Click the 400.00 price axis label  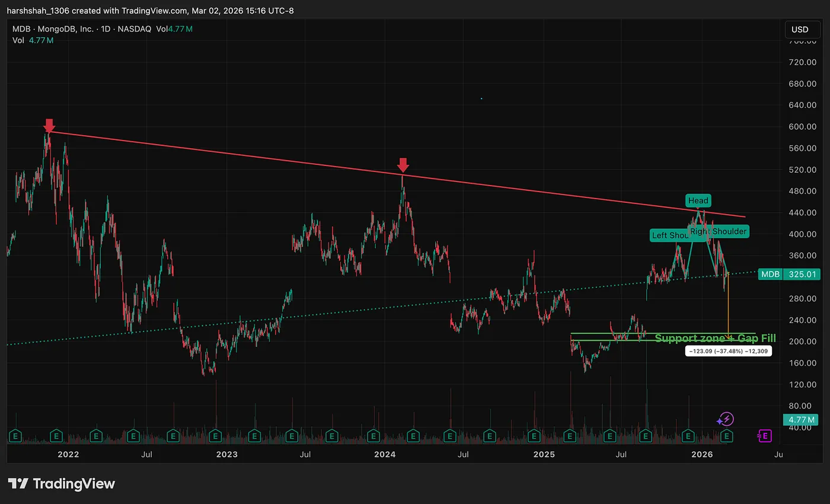(x=803, y=234)
